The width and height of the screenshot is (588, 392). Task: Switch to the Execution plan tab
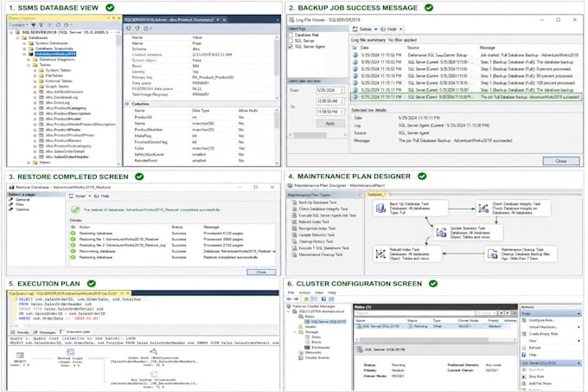pyautogui.click(x=75, y=332)
